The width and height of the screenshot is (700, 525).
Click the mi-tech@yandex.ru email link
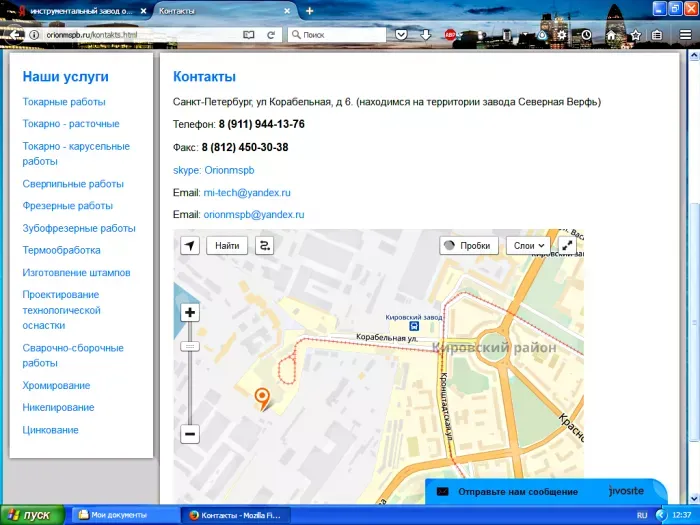pos(247,192)
